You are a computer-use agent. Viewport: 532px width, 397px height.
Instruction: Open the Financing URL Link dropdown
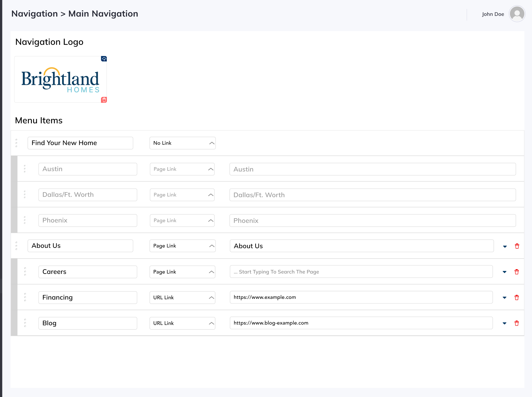(x=182, y=298)
